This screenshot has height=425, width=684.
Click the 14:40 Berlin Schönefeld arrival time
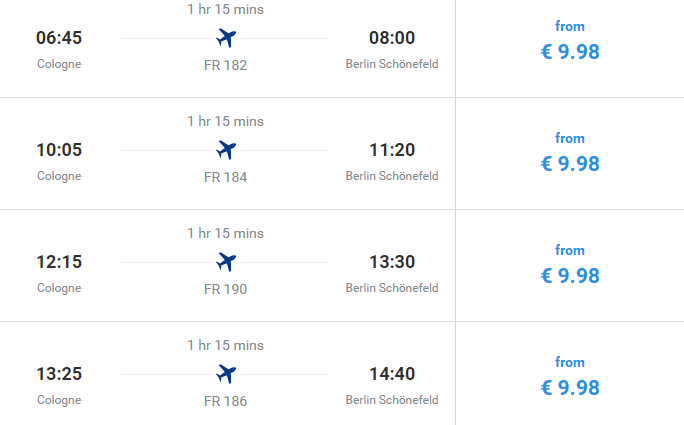tap(392, 374)
